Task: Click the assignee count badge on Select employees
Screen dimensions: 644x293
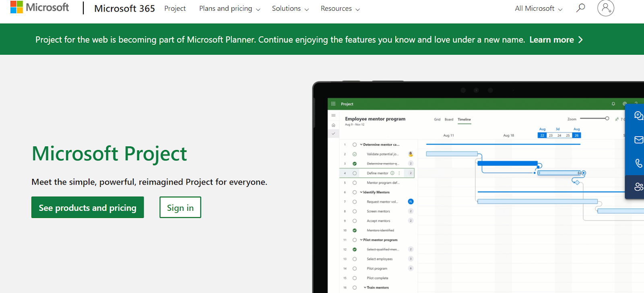Action: point(411,259)
